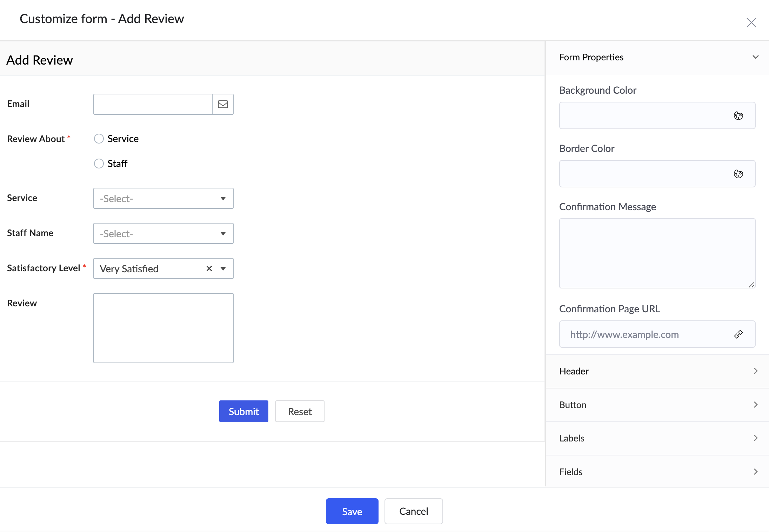The width and height of the screenshot is (769, 532).
Task: Open Background Color palette picker icon
Action: point(738,116)
